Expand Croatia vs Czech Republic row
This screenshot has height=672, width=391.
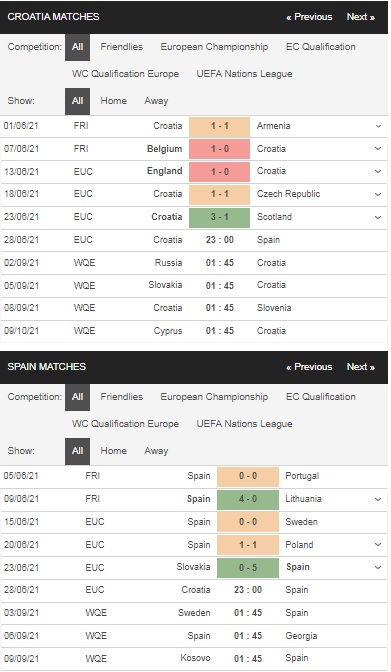pyautogui.click(x=378, y=194)
